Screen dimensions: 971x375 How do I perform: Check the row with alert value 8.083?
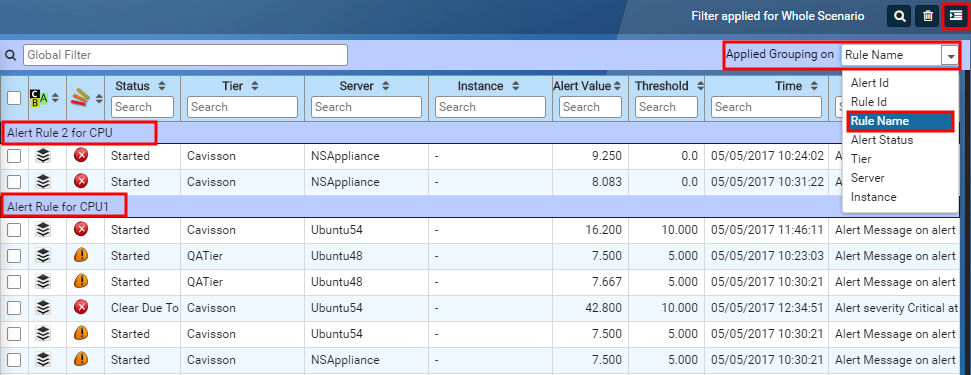click(14, 181)
